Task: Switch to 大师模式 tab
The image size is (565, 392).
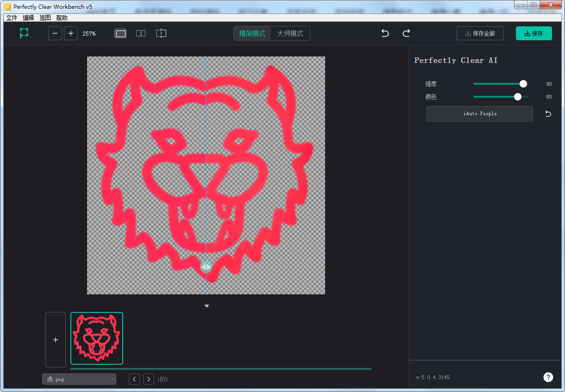Action: click(290, 33)
